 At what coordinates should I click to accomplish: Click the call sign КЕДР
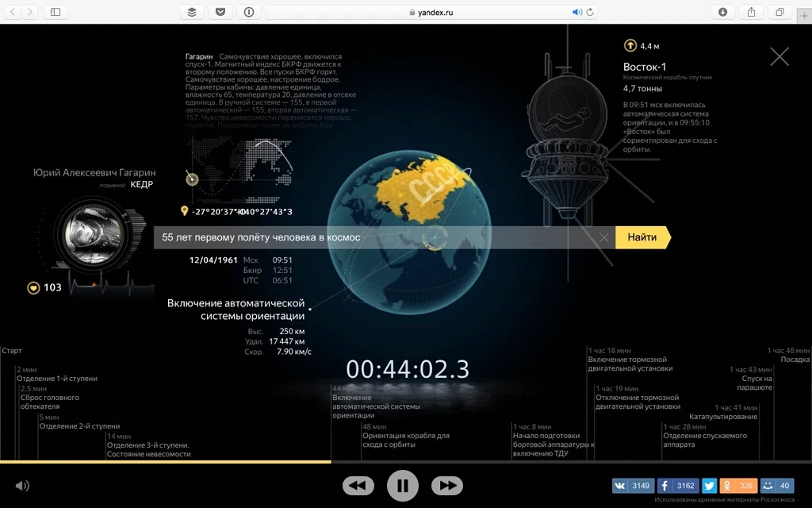click(x=141, y=184)
